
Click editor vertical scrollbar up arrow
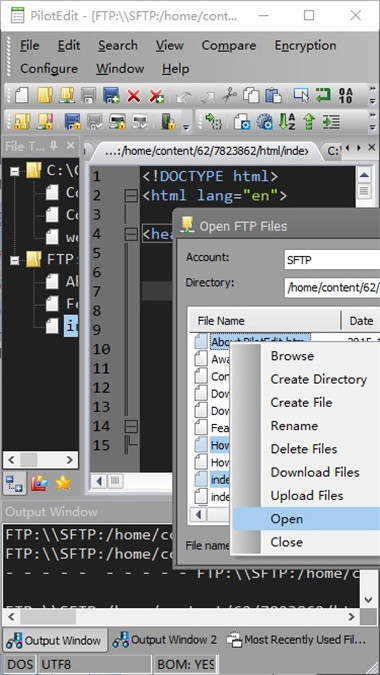[364, 175]
